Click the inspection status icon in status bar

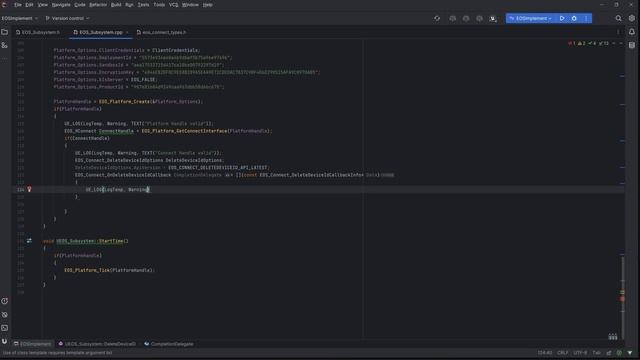coord(619,353)
